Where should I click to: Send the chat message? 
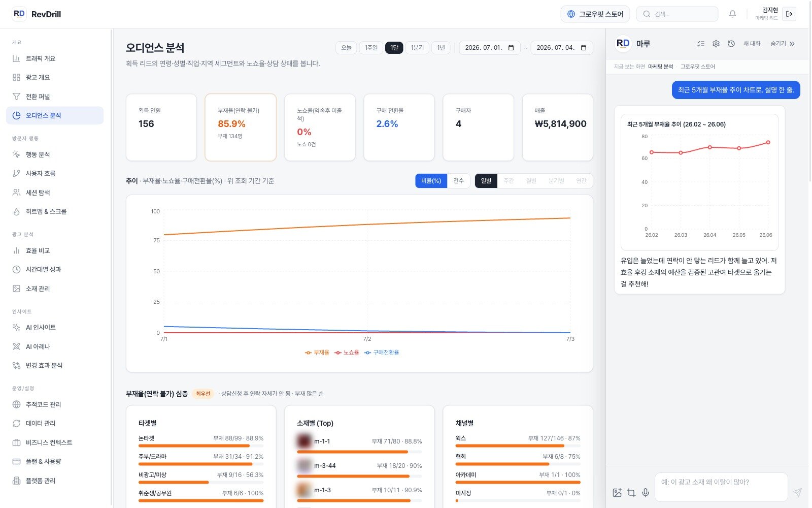(x=797, y=493)
